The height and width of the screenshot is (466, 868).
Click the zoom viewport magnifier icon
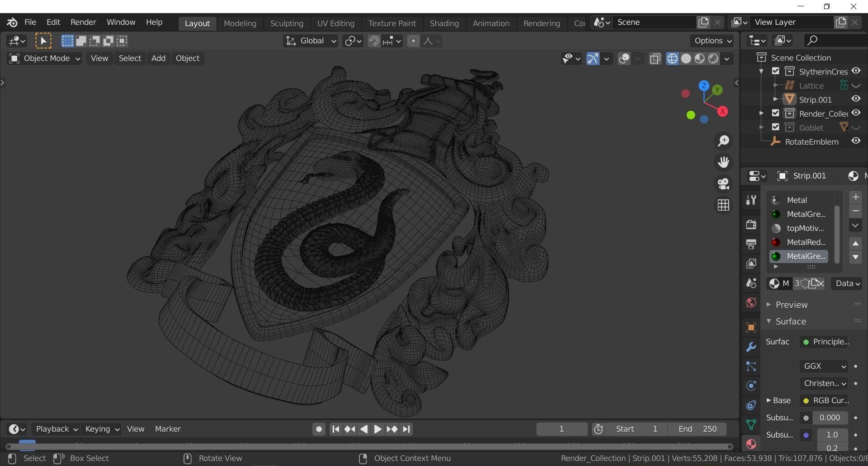723,141
